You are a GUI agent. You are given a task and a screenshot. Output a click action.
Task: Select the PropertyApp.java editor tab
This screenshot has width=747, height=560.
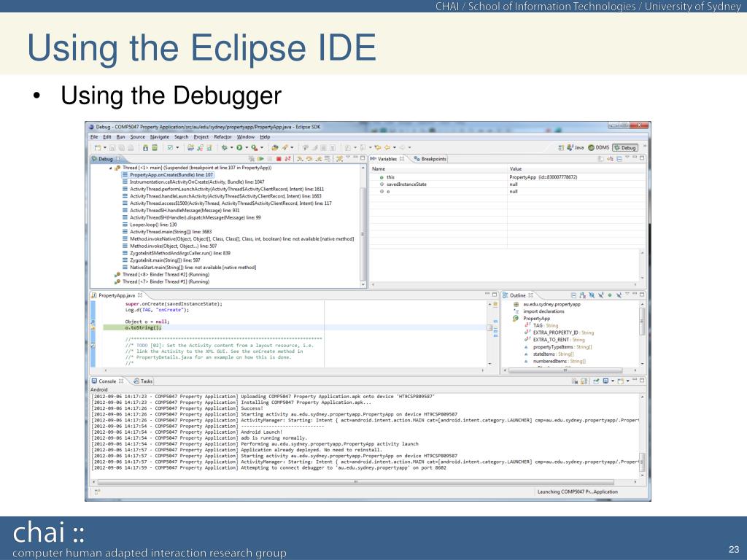(117, 296)
